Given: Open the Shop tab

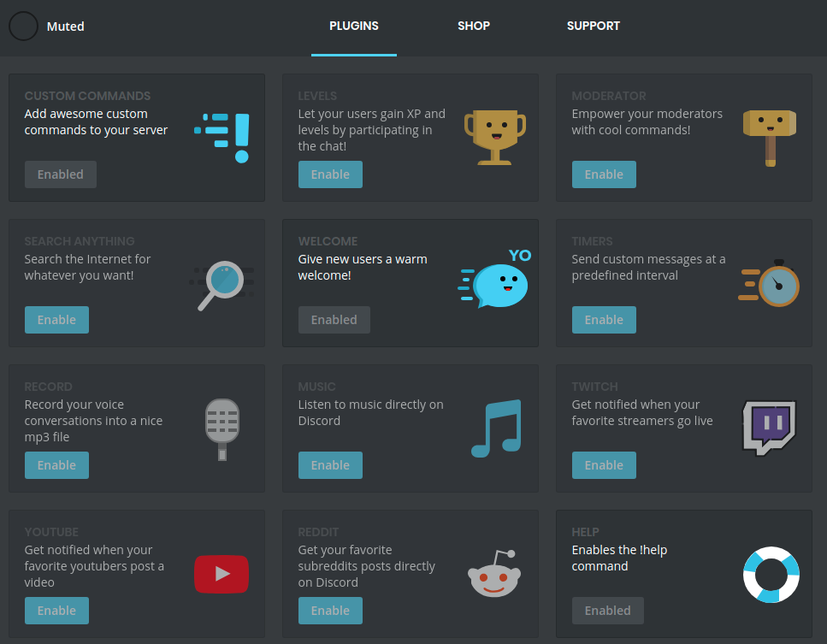Looking at the screenshot, I should [474, 26].
